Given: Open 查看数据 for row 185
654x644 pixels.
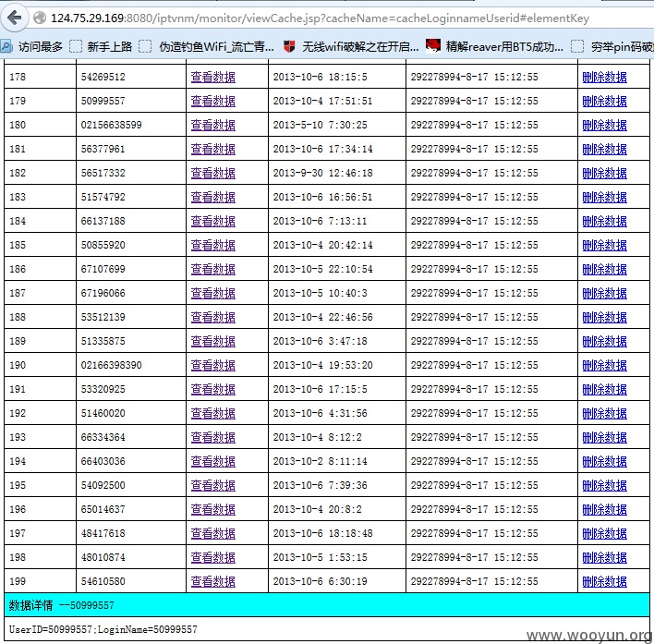Looking at the screenshot, I should 212,245.
